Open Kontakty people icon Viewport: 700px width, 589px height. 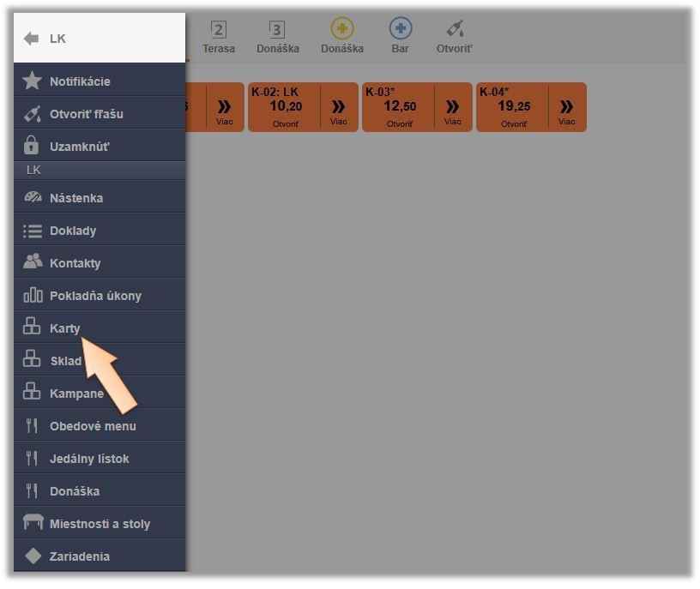point(33,262)
